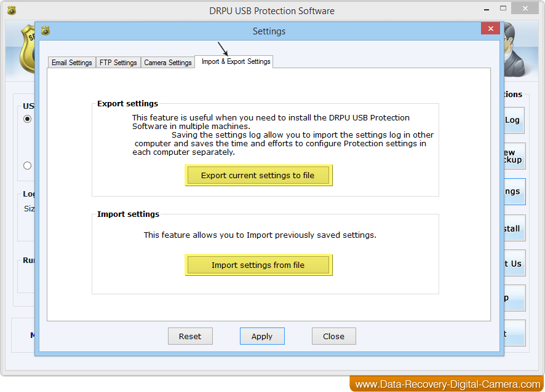The height and width of the screenshot is (392, 545).
Task: Click the Reset button
Action: pyautogui.click(x=190, y=336)
